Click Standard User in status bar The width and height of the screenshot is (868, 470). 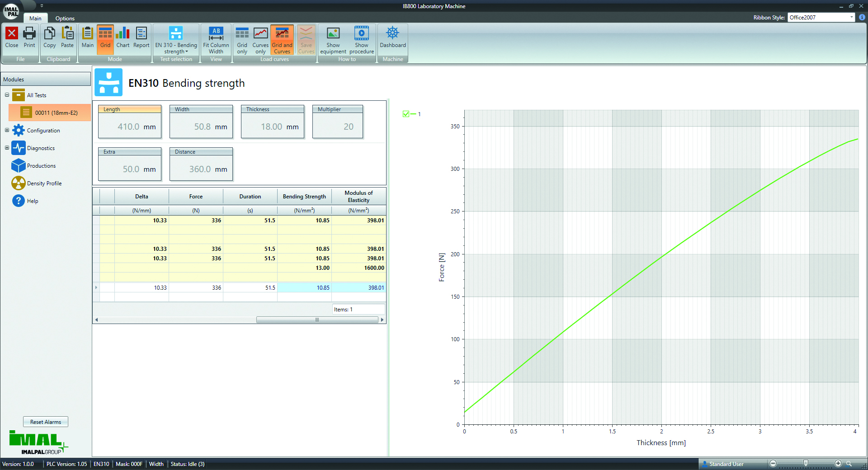click(726, 464)
